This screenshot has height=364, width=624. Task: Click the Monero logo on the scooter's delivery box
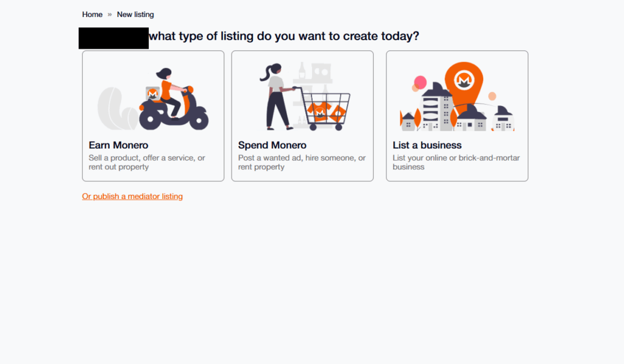152,95
